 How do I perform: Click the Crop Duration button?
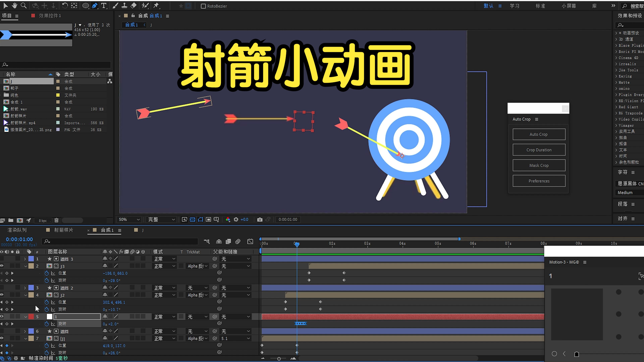[539, 150]
